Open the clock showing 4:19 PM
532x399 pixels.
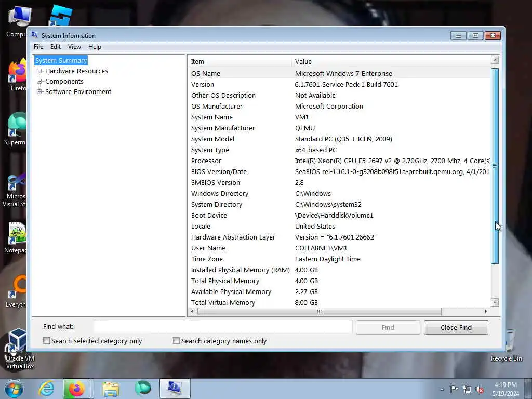pyautogui.click(x=506, y=389)
